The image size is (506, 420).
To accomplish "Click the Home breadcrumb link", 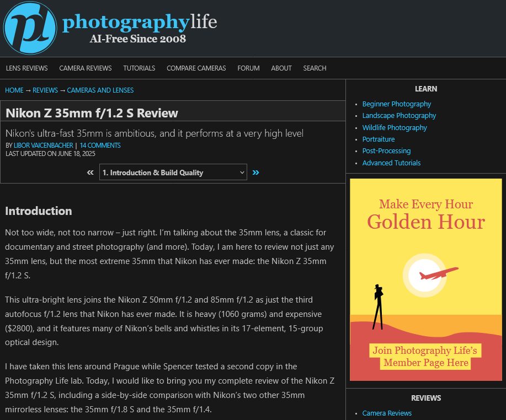I will pos(14,90).
